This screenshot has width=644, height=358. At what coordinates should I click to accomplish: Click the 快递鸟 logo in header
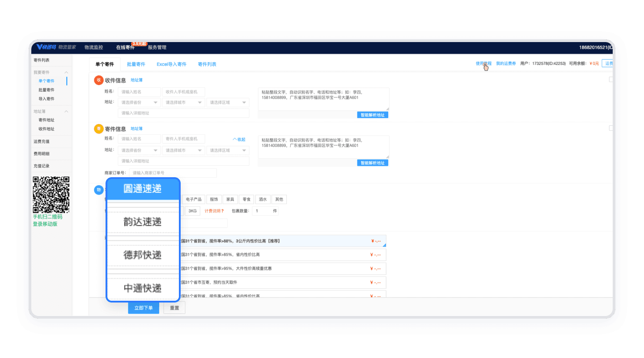click(x=45, y=47)
